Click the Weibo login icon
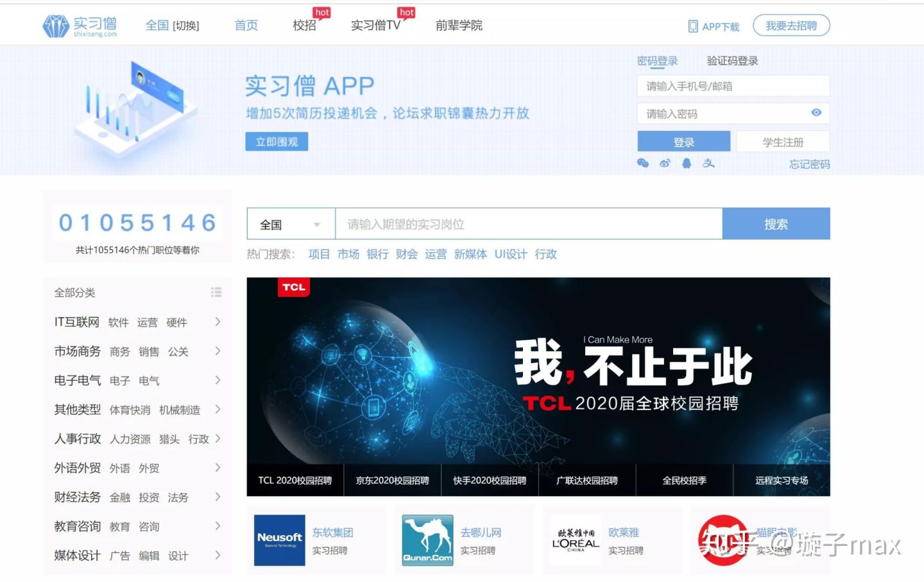Viewport: 924px width, 582px height. tap(665, 164)
